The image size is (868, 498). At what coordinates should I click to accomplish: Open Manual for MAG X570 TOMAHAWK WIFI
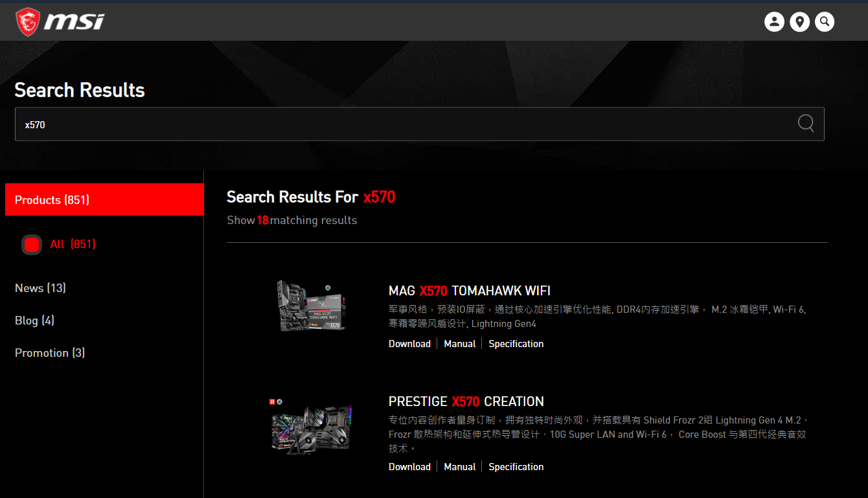[460, 344]
